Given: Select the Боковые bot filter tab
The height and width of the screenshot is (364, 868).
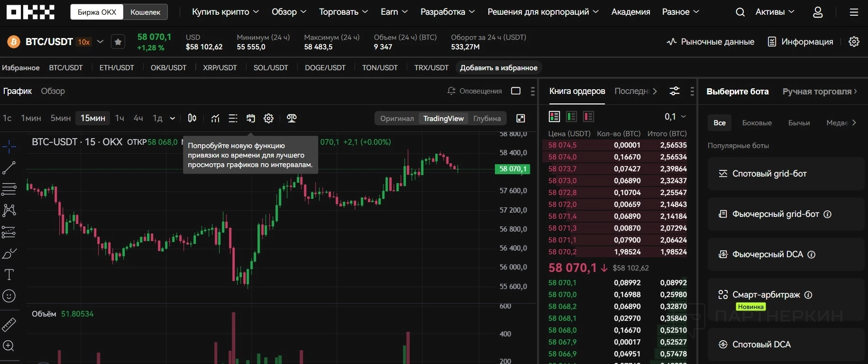Looking at the screenshot, I should pos(757,122).
